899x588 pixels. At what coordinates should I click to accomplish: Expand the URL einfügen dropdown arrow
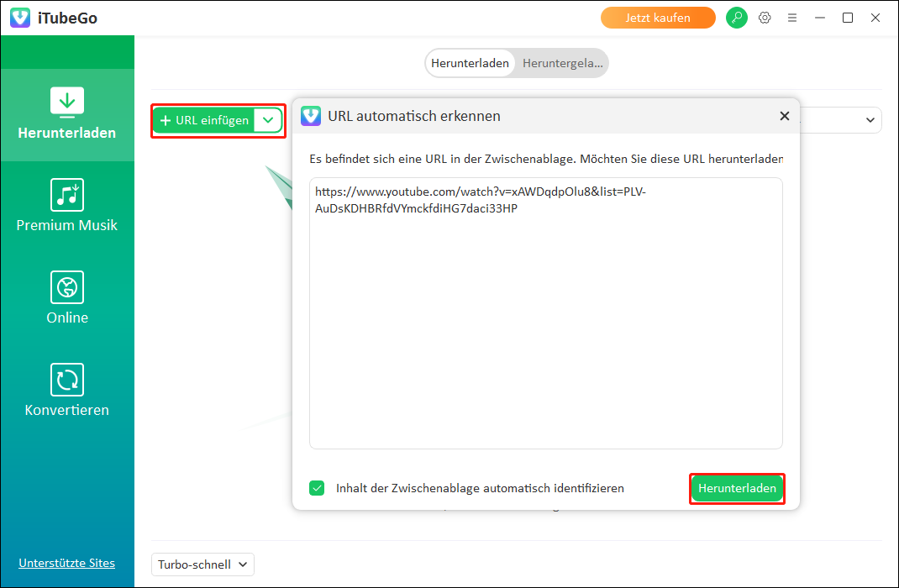tap(268, 120)
